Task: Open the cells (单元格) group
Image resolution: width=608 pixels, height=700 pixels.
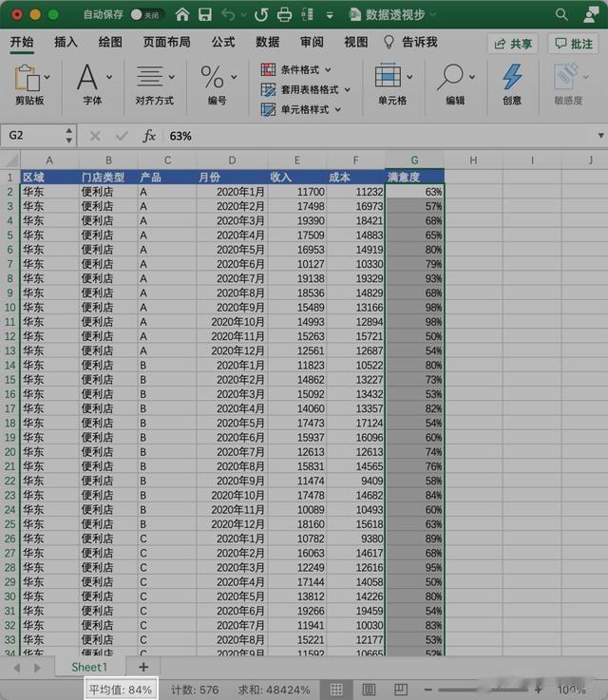Action: (x=392, y=84)
